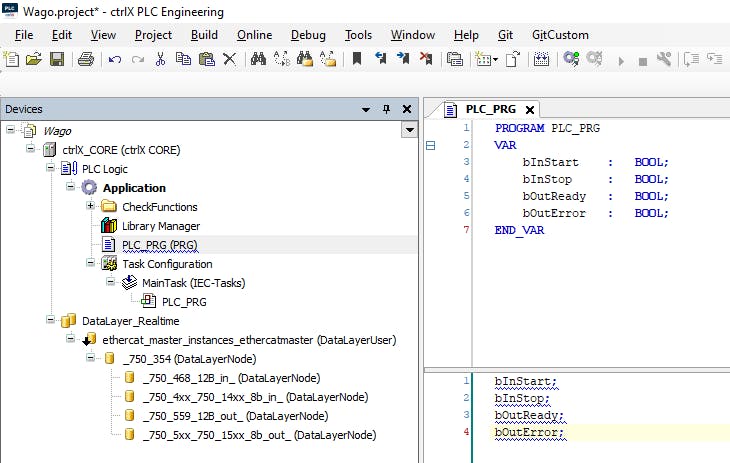The image size is (730, 463).
Task: Stop the application with the square icon
Action: (x=643, y=61)
